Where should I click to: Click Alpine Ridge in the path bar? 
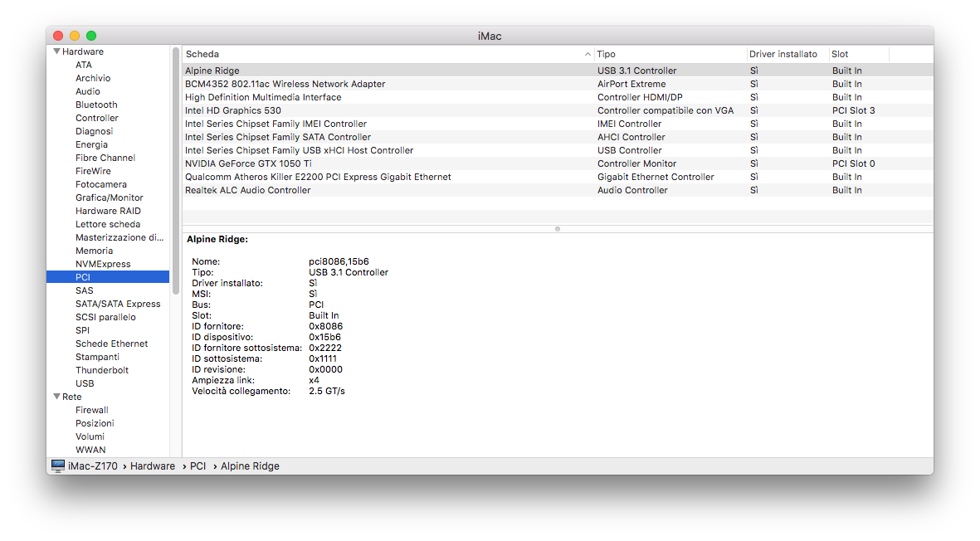[250, 466]
